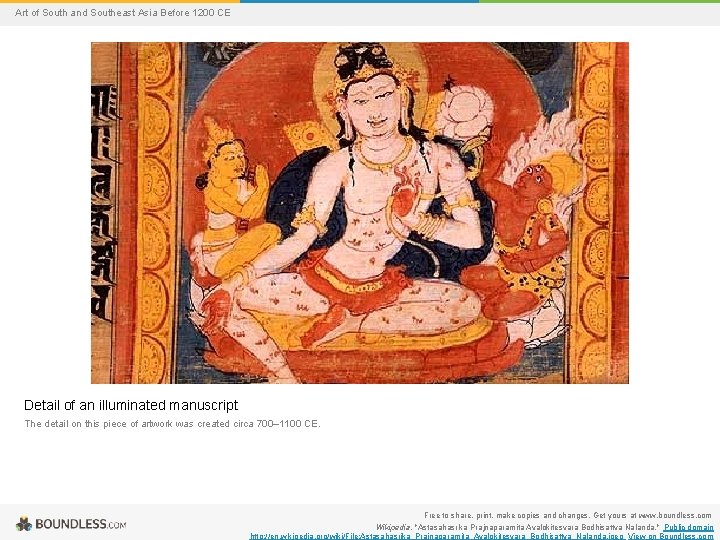Image resolution: width=720 pixels, height=540 pixels.
Task: Click the black script column at image edge
Action: click(103, 202)
